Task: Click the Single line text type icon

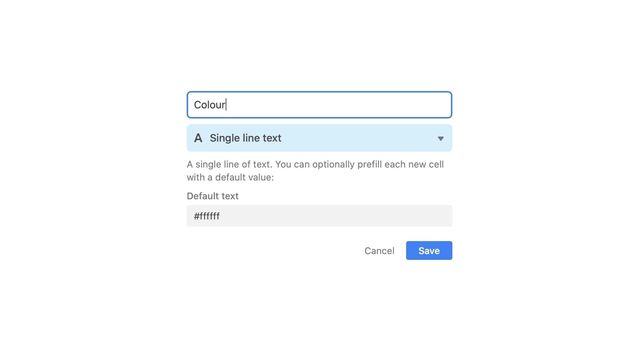Action: pos(198,138)
